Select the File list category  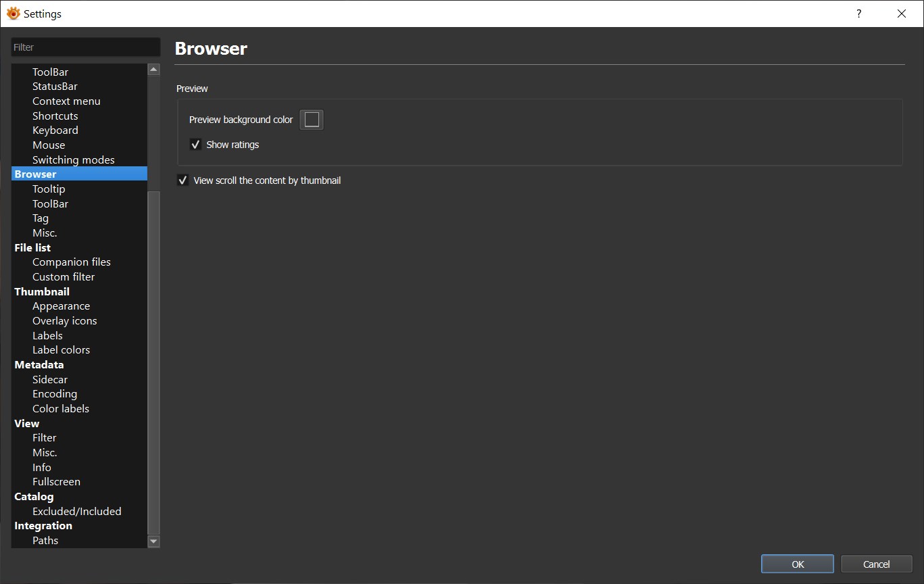(x=32, y=247)
